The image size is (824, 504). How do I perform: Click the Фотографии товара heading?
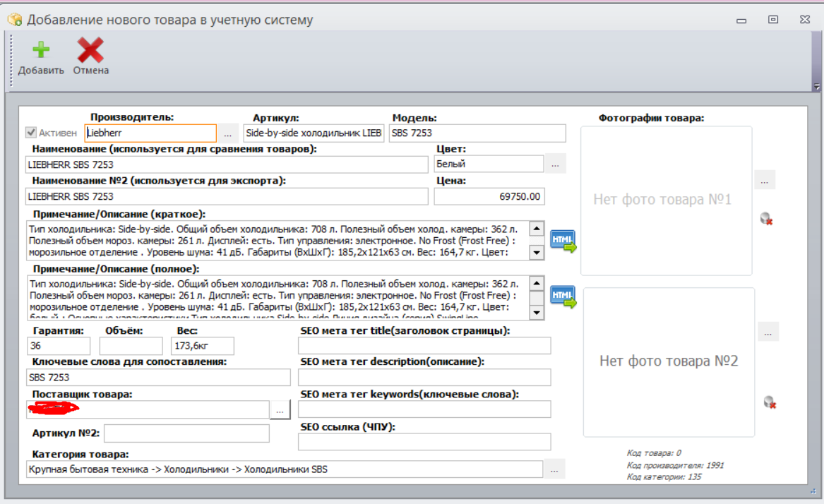point(651,119)
